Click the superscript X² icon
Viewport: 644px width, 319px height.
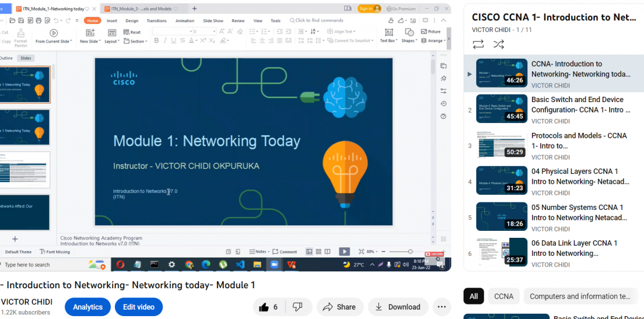click(x=203, y=40)
